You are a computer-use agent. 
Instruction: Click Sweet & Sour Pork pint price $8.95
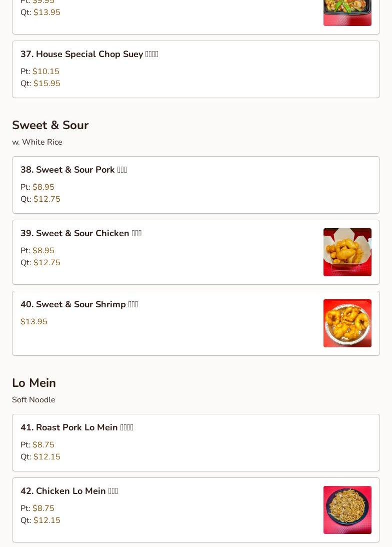pos(43,187)
